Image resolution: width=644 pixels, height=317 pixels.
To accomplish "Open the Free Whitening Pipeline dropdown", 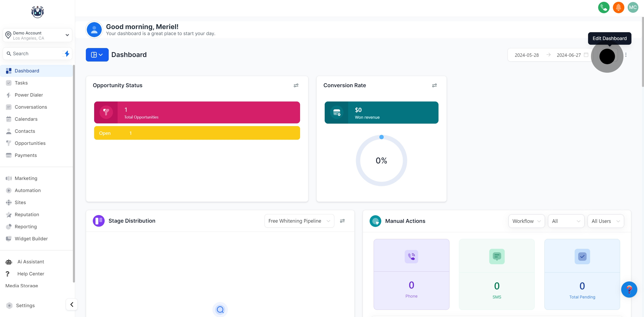I will tap(299, 221).
